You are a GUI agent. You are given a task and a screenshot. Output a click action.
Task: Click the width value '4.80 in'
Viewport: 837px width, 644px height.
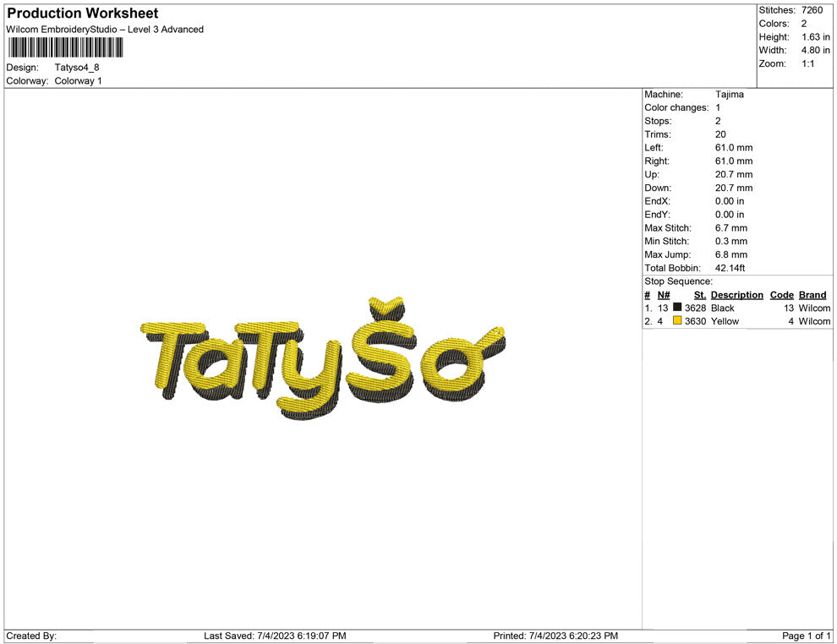coord(816,50)
